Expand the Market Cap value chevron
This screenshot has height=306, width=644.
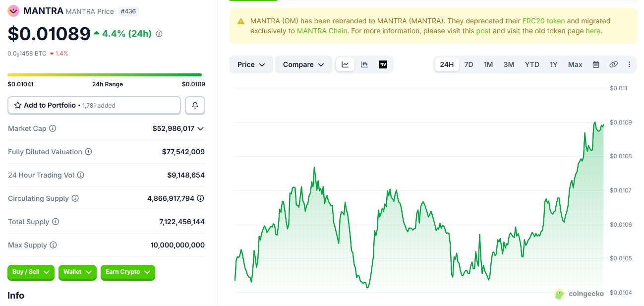coord(200,128)
